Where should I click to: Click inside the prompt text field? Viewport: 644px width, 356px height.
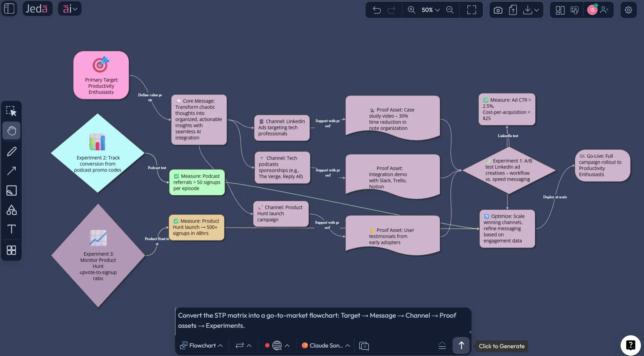323,321
